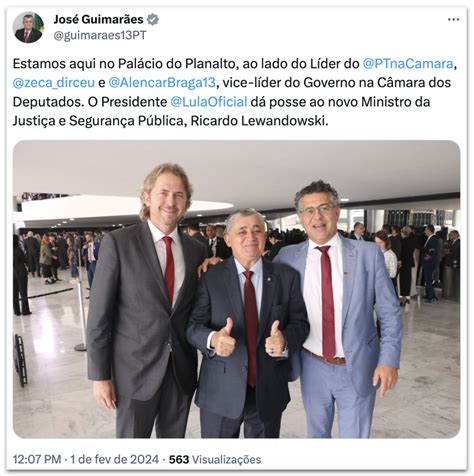
Task: Follow the @PTnaCamara mention link
Action: [408, 64]
